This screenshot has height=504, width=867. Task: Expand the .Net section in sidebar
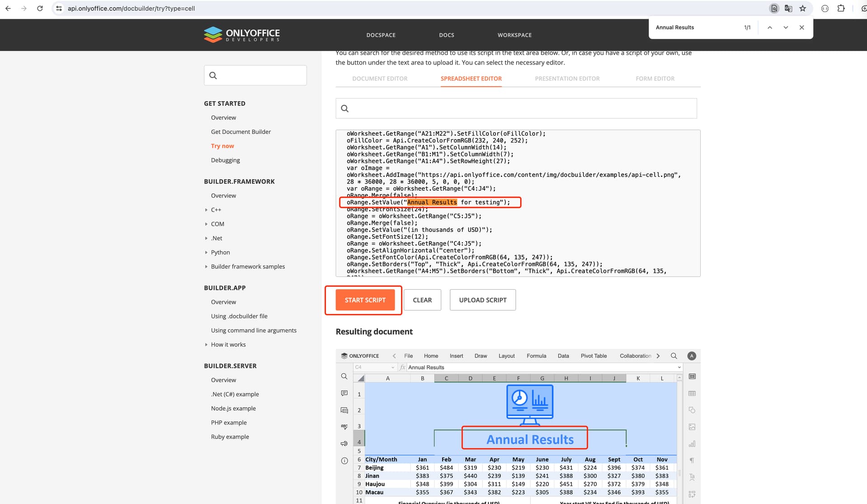206,238
